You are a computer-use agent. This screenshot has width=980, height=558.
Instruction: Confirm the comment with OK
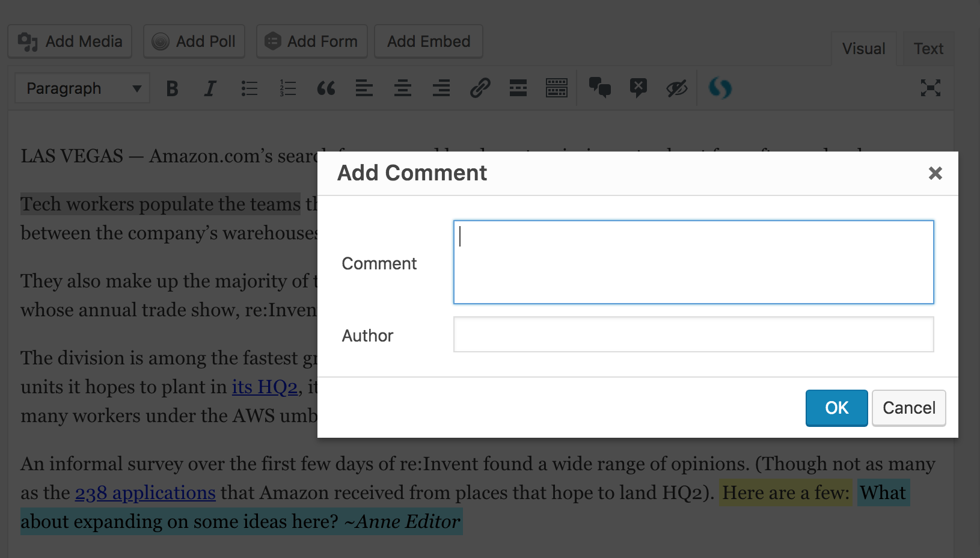click(836, 408)
